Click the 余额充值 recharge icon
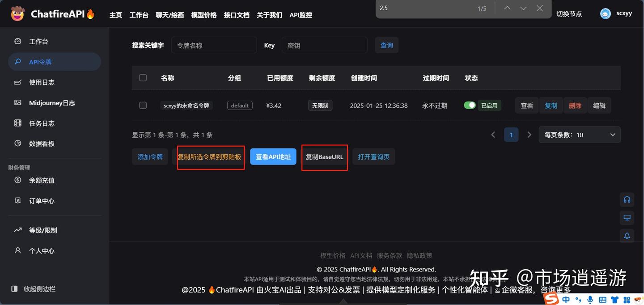644x305 pixels. 18,180
